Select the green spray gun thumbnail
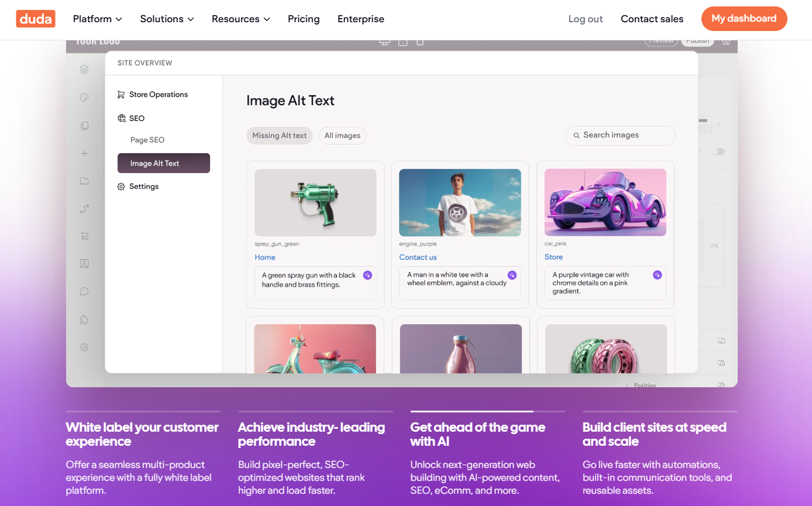Viewport: 812px width, 506px height. [x=315, y=202]
